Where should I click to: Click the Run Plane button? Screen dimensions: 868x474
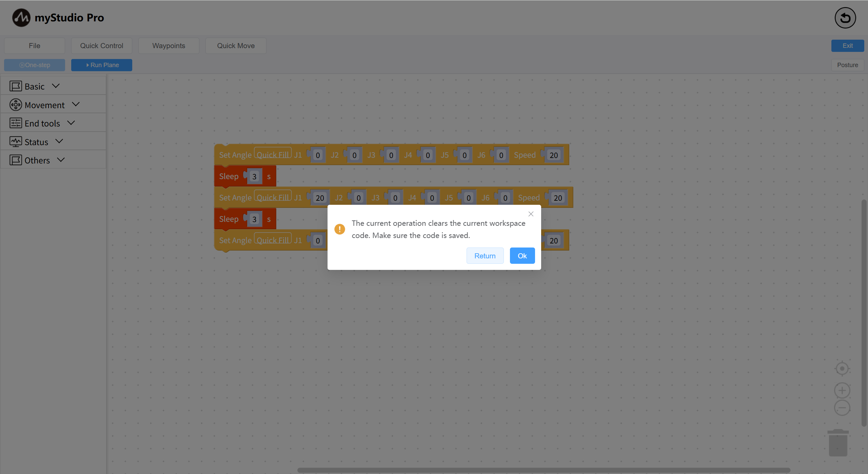coord(101,65)
